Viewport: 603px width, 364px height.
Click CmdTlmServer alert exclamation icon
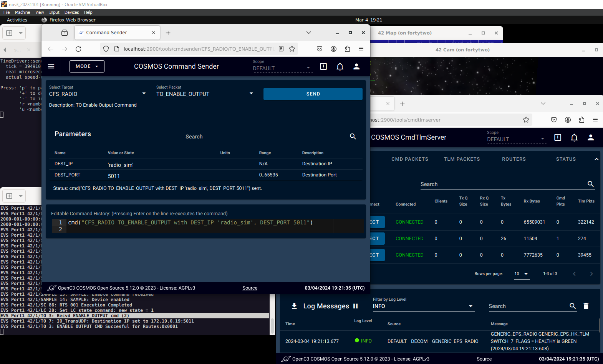(558, 137)
